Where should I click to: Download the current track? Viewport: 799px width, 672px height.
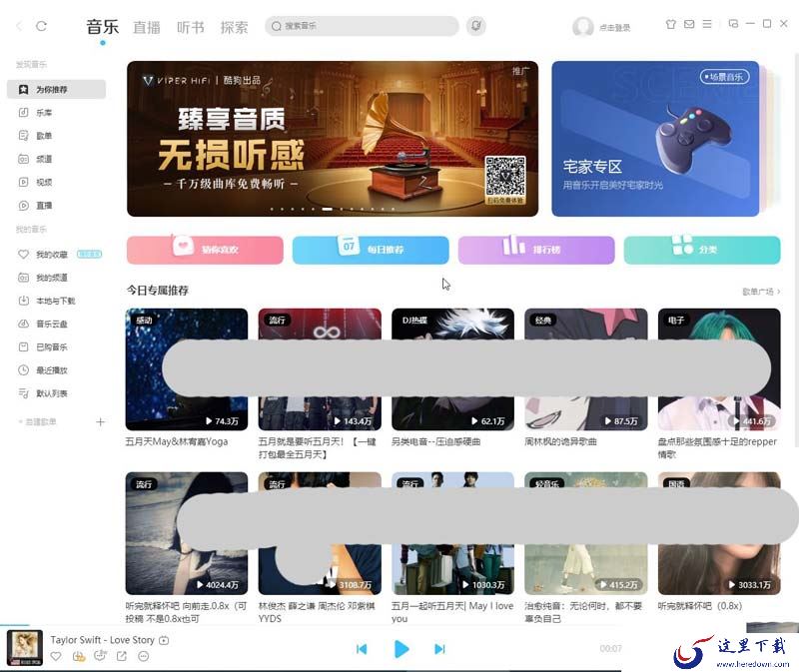click(x=79, y=656)
